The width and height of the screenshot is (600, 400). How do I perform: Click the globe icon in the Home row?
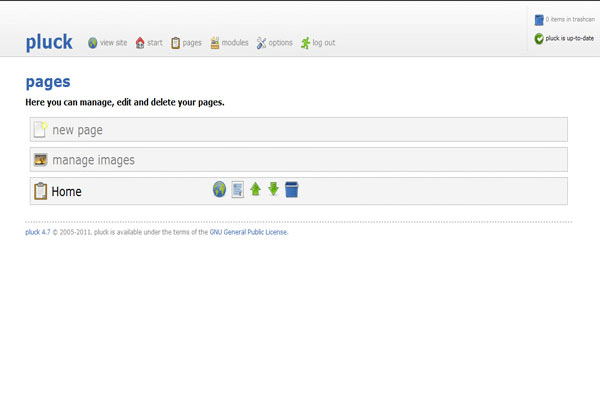pyautogui.click(x=219, y=190)
